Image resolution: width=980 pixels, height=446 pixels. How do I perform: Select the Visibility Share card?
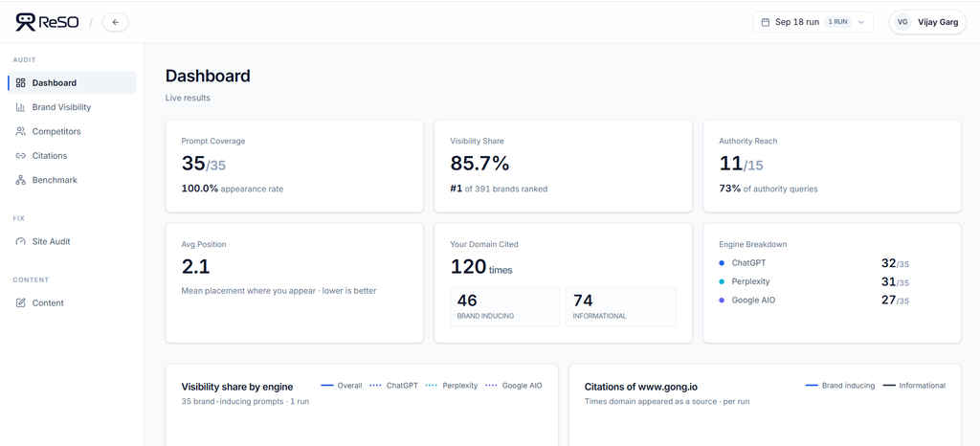click(563, 167)
